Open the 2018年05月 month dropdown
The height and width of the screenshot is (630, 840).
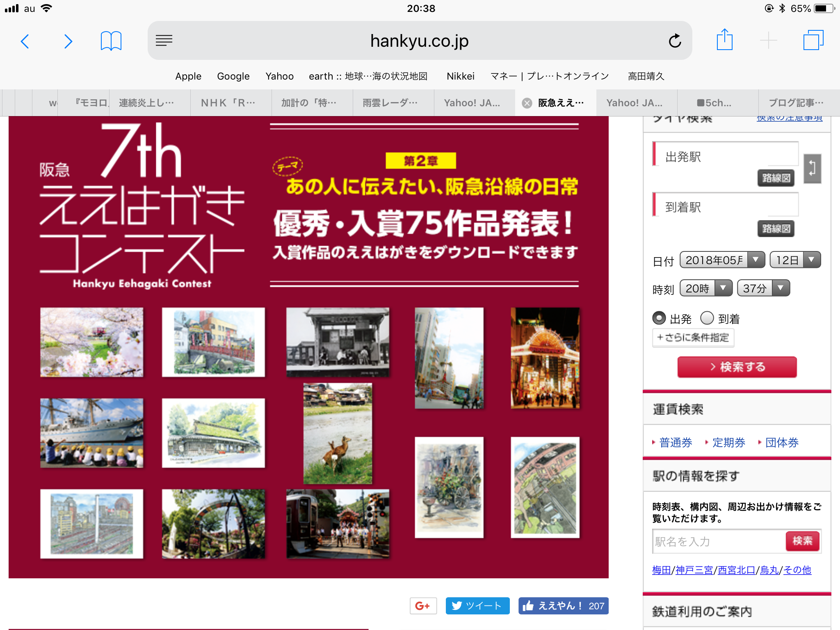tap(722, 260)
